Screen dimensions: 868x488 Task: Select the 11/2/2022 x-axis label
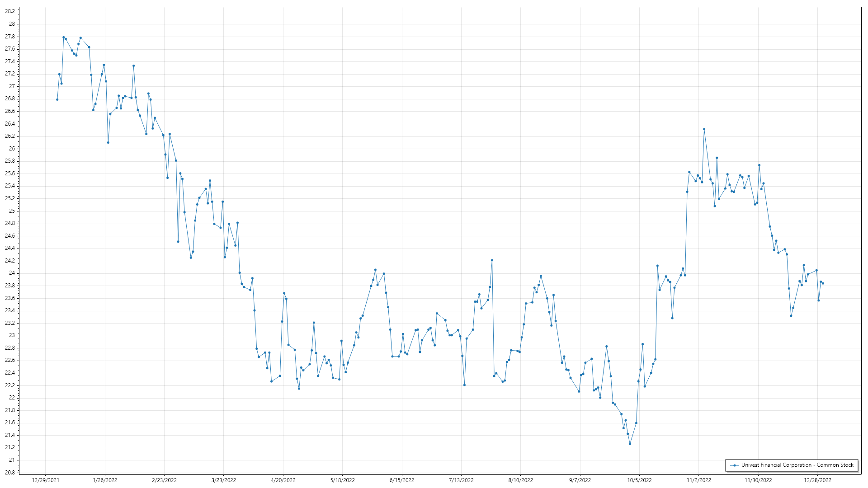699,480
